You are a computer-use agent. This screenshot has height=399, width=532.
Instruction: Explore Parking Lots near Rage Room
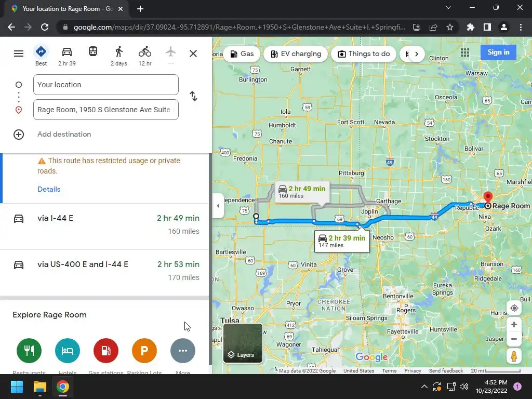pos(144,351)
